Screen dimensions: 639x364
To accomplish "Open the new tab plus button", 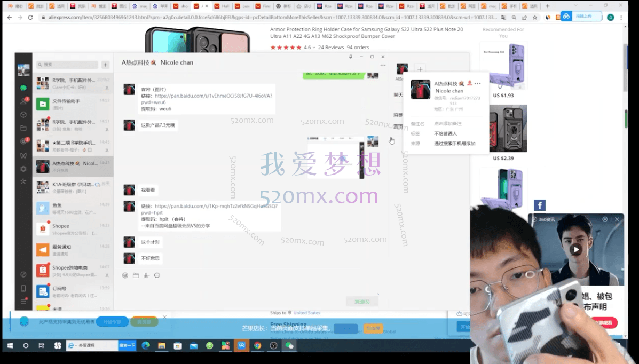I will coord(547,6).
